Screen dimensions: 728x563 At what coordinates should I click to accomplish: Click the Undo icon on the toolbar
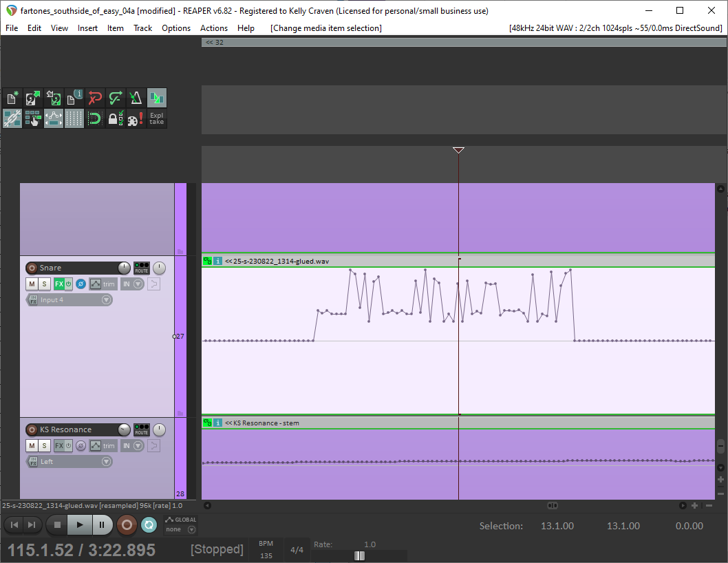click(x=96, y=97)
